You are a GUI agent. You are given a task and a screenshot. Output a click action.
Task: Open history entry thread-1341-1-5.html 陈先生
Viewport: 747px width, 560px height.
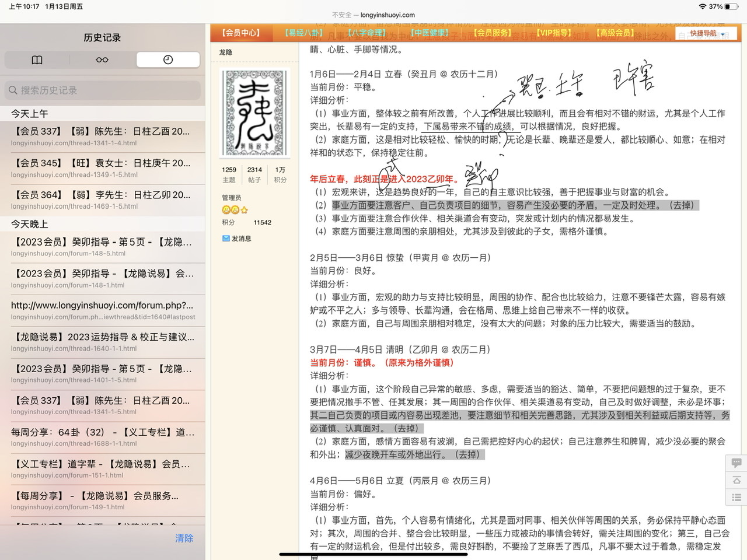pos(103,406)
